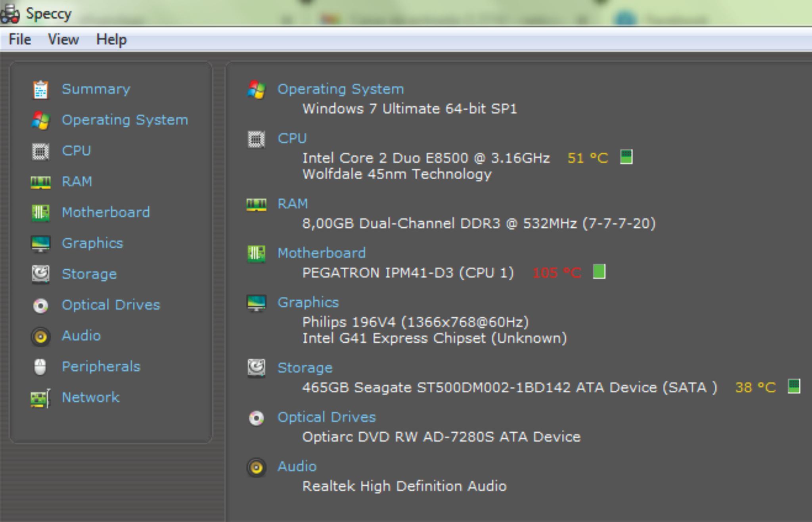Click the Audio speaker icon in sidebar
Viewport: 812px width, 522px height.
tap(40, 336)
